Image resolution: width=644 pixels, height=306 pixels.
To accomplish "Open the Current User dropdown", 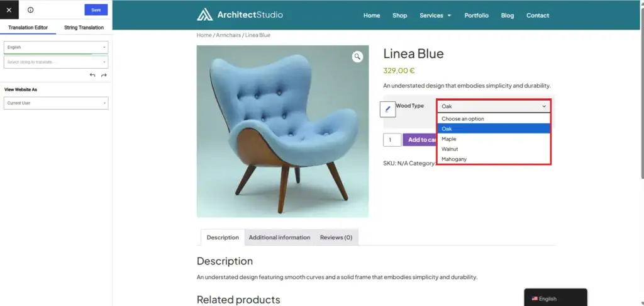I will tap(56, 103).
